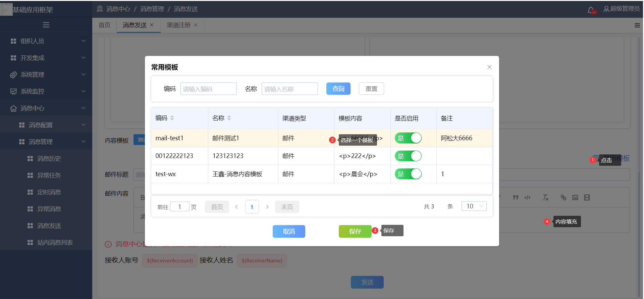The height and width of the screenshot is (299, 644).
Task: Collapse the 消息中心 menu chevron
Action: pyautogui.click(x=84, y=108)
